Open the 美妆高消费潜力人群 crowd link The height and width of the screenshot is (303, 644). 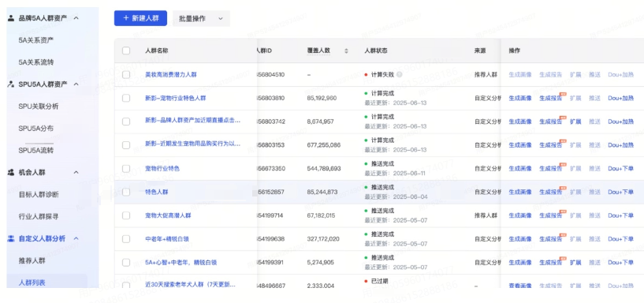[171, 74]
